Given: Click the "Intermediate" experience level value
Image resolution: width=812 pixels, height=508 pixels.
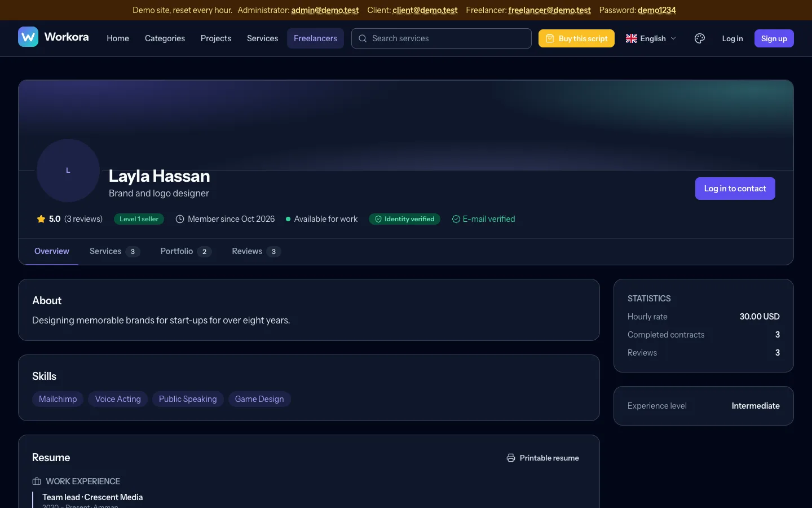Looking at the screenshot, I should pyautogui.click(x=756, y=406).
